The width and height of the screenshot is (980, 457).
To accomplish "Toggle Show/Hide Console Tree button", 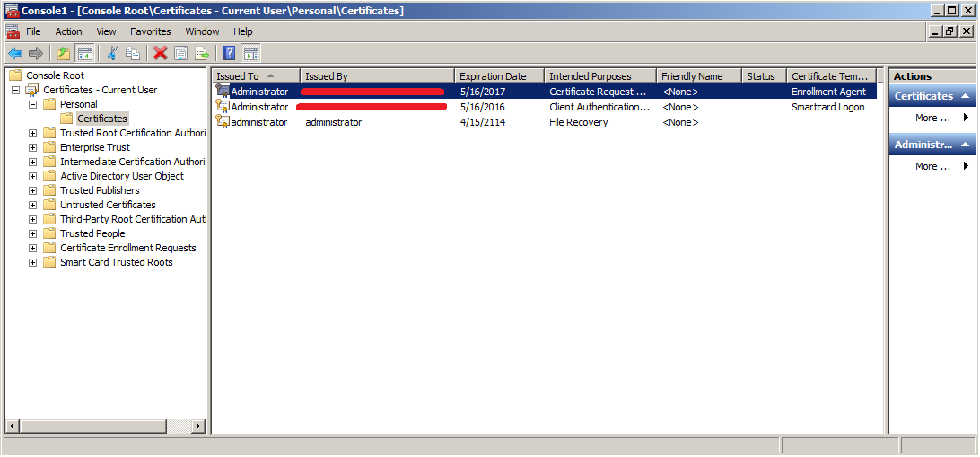I will 84,53.
